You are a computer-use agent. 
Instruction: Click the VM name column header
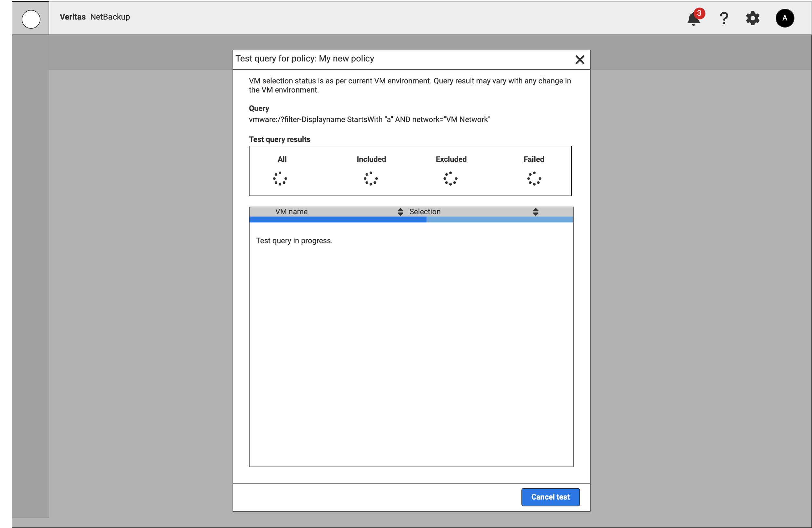(291, 212)
